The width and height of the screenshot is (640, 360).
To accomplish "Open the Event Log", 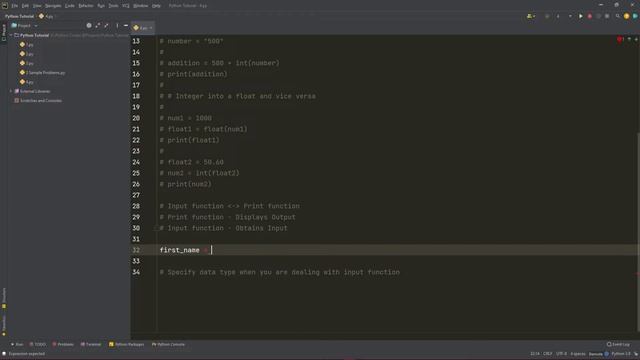I will point(618,344).
